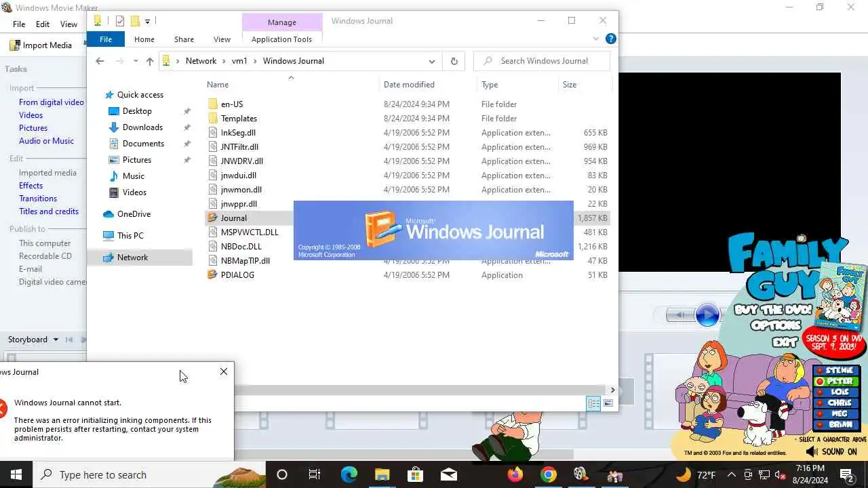
Task: Show hidden tray icons chevron
Action: coord(731,474)
